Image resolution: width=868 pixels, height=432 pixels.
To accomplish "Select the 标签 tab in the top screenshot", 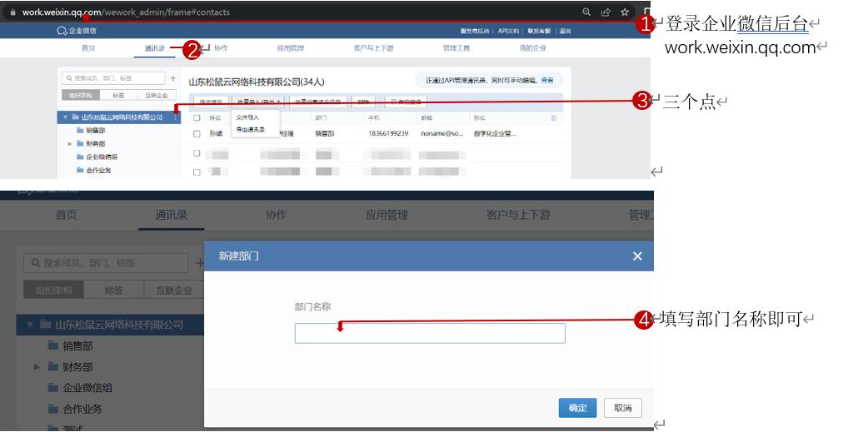I will click(118, 96).
